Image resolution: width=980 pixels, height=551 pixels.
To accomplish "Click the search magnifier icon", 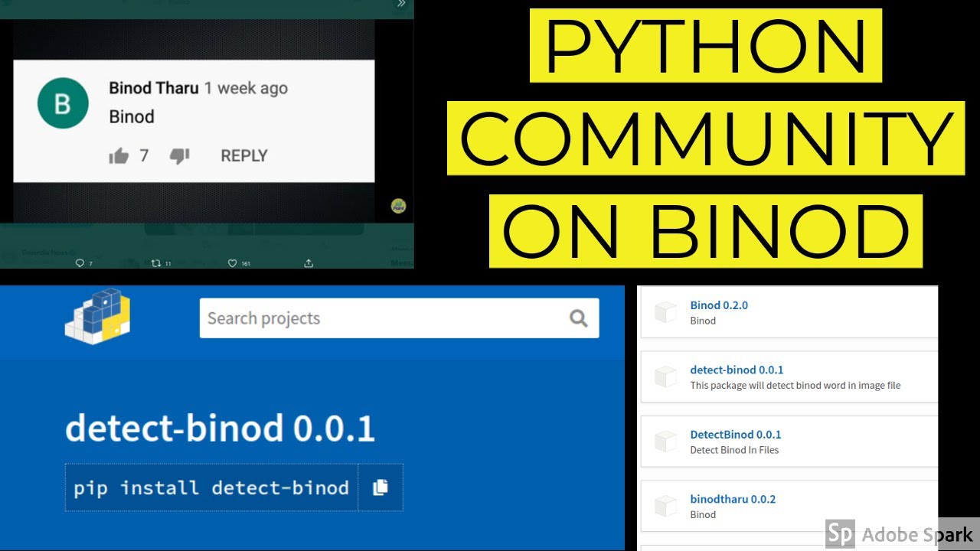I will (x=578, y=318).
